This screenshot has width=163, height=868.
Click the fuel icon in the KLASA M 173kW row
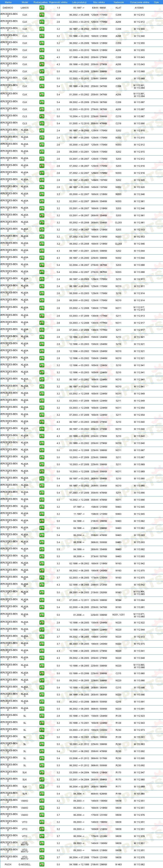(x=41, y=578)
